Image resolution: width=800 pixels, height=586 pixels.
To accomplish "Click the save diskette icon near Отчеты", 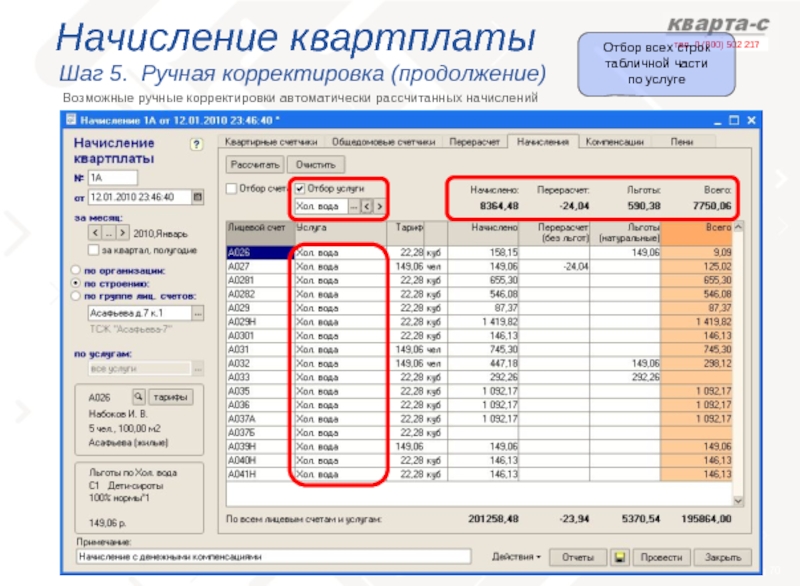I will 620,557.
